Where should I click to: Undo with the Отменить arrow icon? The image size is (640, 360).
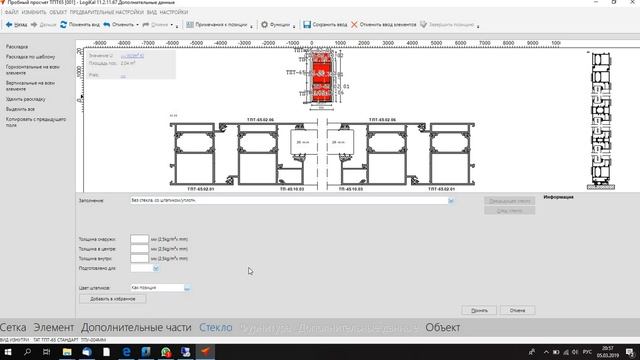(x=107, y=24)
